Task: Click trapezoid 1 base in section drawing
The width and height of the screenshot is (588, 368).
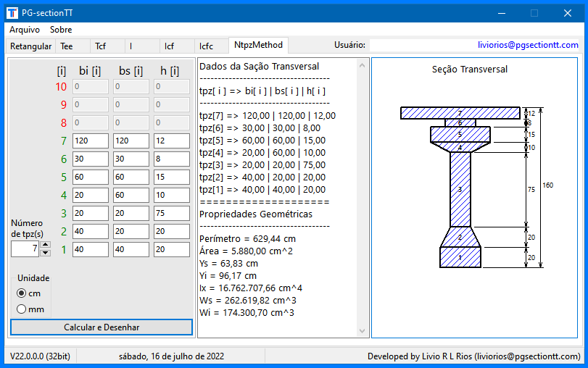Action: tap(460, 257)
